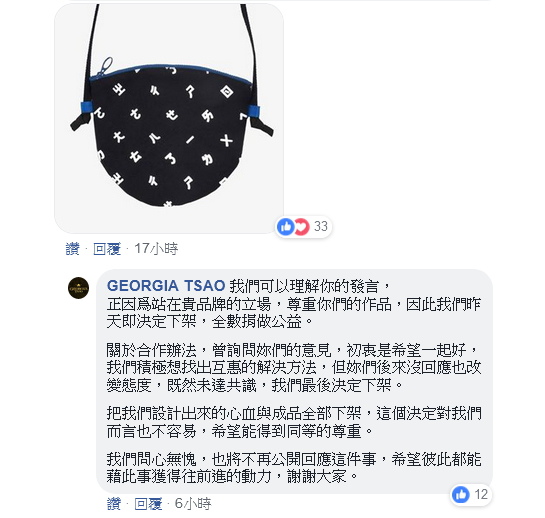Reply to GEORGIA TSAO's comment via 回覆
The width and height of the screenshot is (545, 518).
148,504
